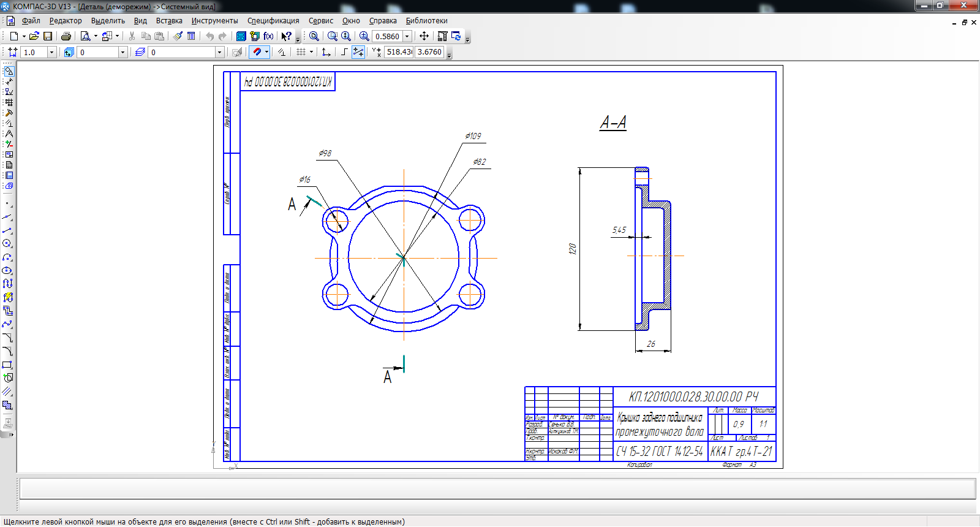Refresh the drawing view
This screenshot has height=527, width=980.
point(456,36)
